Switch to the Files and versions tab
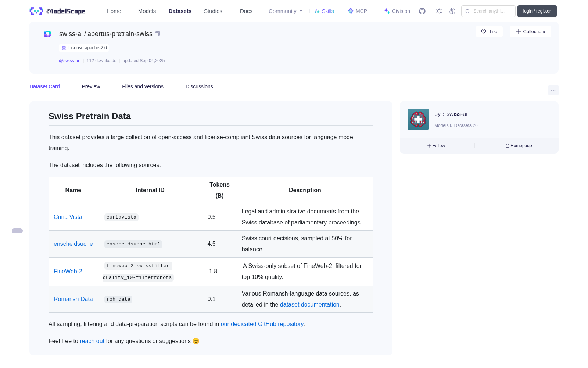Viewport: 588px width, 368px height. click(x=143, y=86)
